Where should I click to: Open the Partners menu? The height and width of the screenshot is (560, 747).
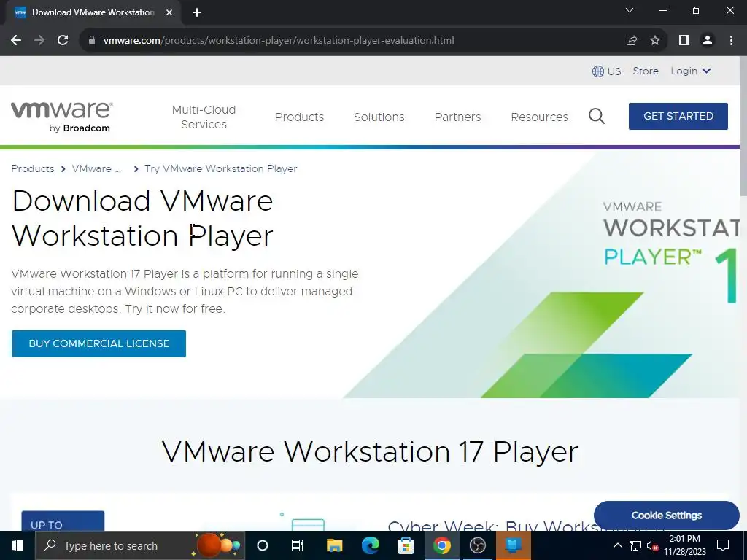458,117
